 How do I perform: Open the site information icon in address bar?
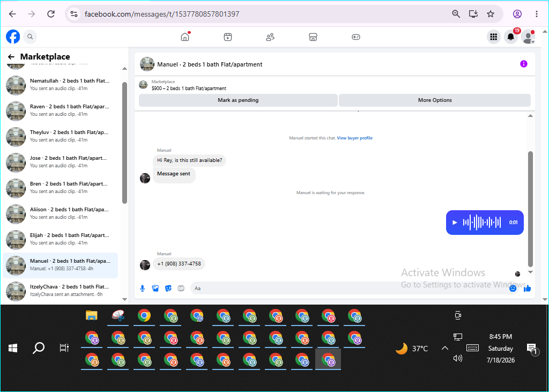pyautogui.click(x=74, y=14)
